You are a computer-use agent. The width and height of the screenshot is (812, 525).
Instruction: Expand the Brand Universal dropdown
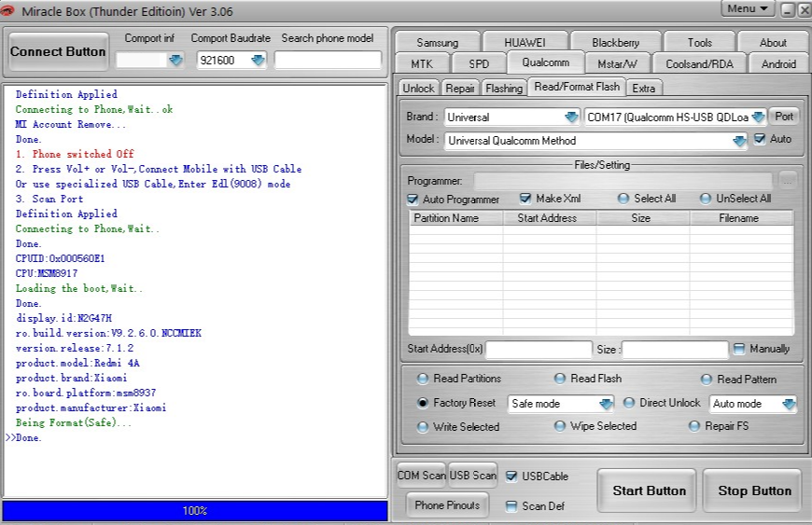(572, 117)
